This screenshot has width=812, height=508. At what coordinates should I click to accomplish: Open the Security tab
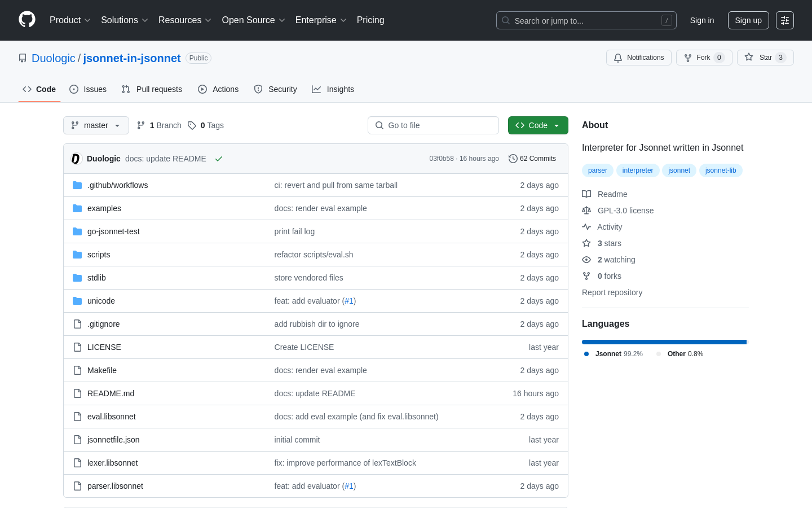[275, 89]
